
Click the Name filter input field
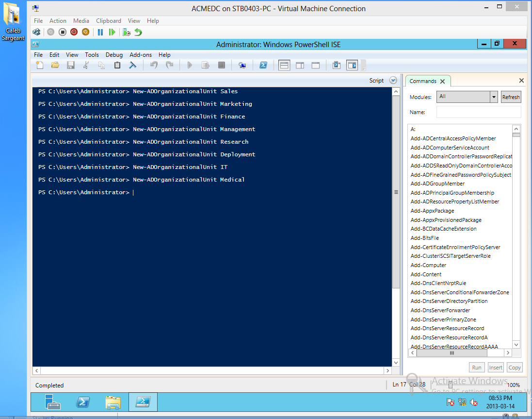[x=478, y=112]
